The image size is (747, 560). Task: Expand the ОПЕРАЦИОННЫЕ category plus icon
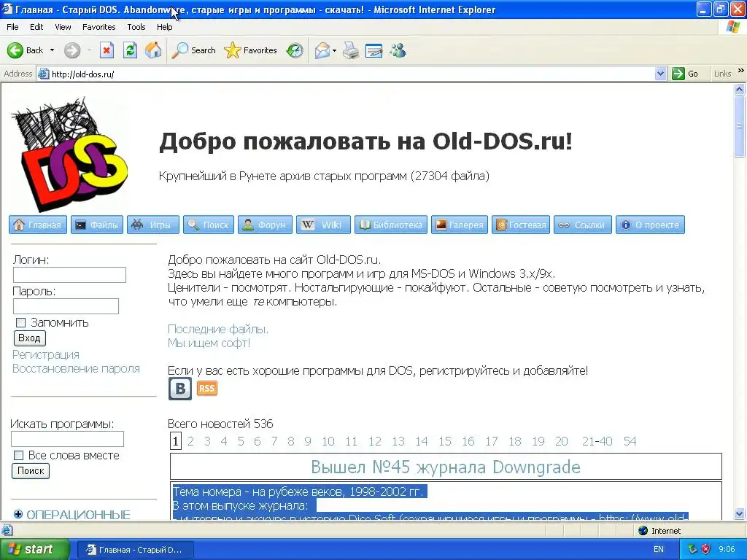(18, 514)
